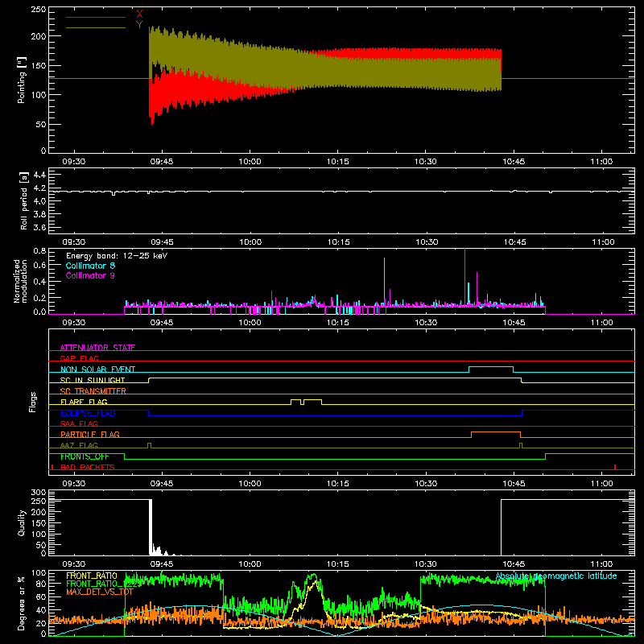Click the yellow FRONT_RATIO legend entry
This screenshot has width=644, height=644.
pos(92,576)
